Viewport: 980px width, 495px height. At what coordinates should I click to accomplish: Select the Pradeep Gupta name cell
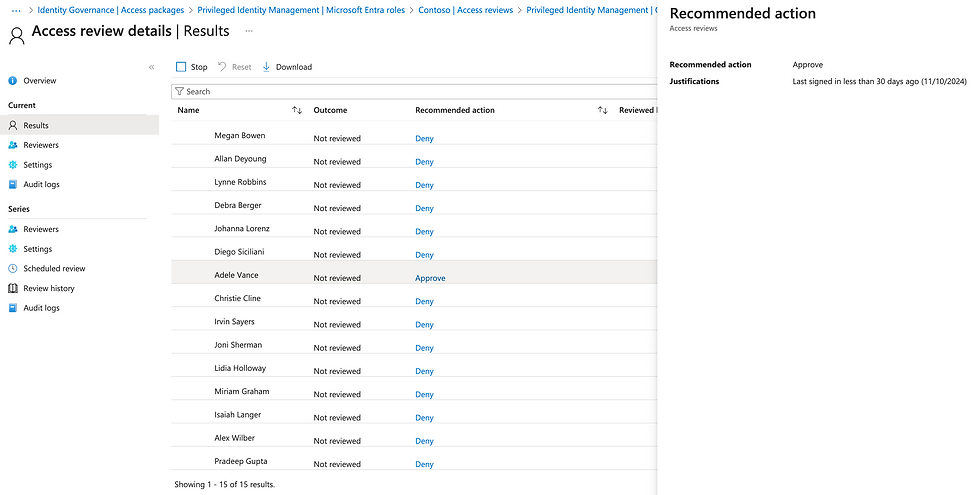(x=241, y=461)
